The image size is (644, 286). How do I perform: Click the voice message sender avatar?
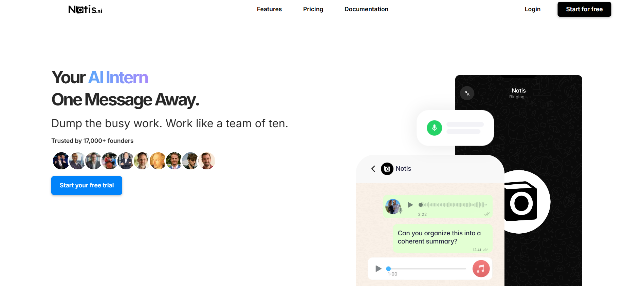(393, 206)
